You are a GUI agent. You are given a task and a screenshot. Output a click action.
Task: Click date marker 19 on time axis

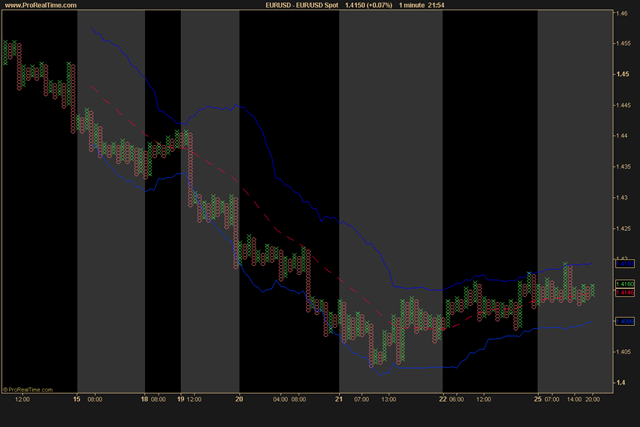181,399
